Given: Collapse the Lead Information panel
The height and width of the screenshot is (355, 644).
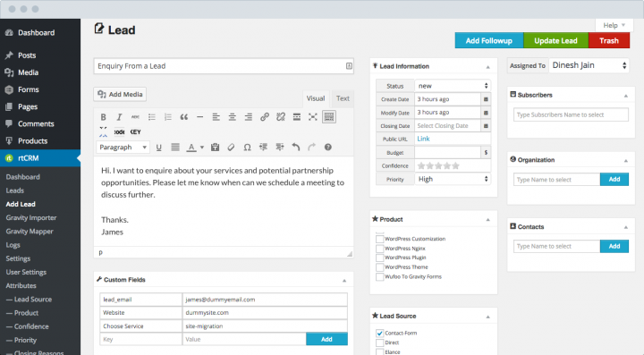Looking at the screenshot, I should (488, 67).
